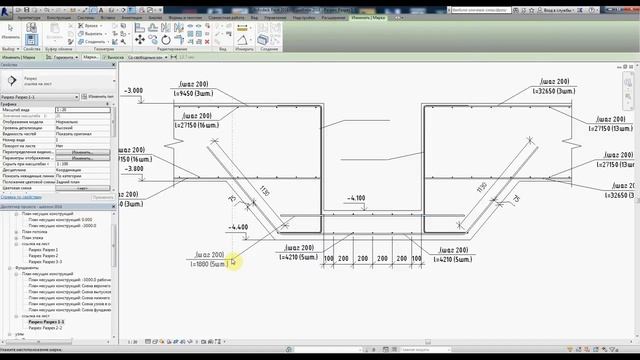Screen dimensions: 640x360
Task: Click the color scheme <нет> button
Action: (82, 188)
